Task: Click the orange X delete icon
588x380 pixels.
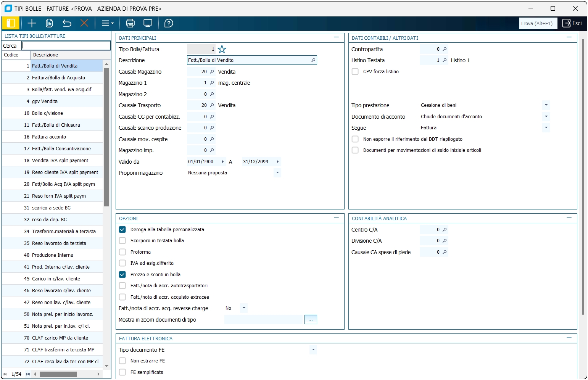Action: 84,23
